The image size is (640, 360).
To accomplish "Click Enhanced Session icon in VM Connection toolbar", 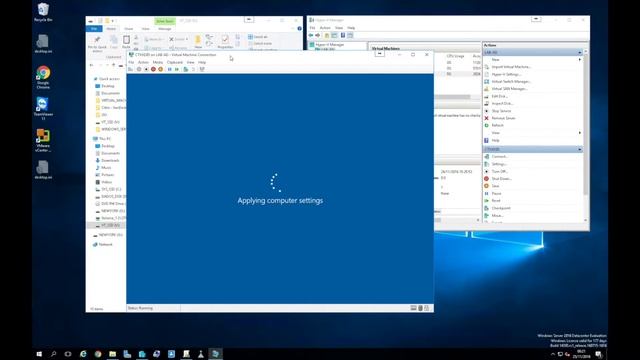I will (202, 69).
